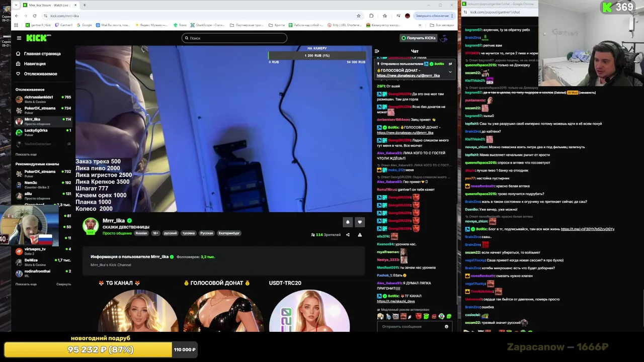Pick the green last quick emote
644x362 pixels.
click(x=449, y=316)
